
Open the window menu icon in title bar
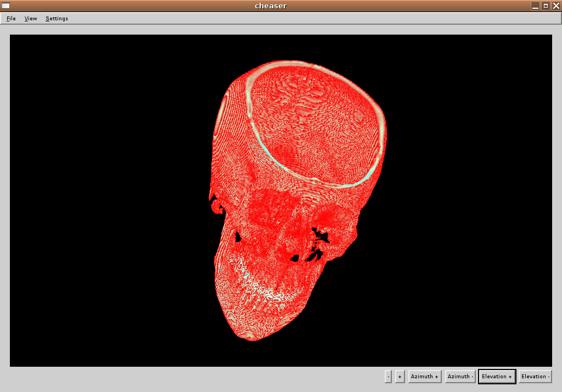(x=6, y=5)
